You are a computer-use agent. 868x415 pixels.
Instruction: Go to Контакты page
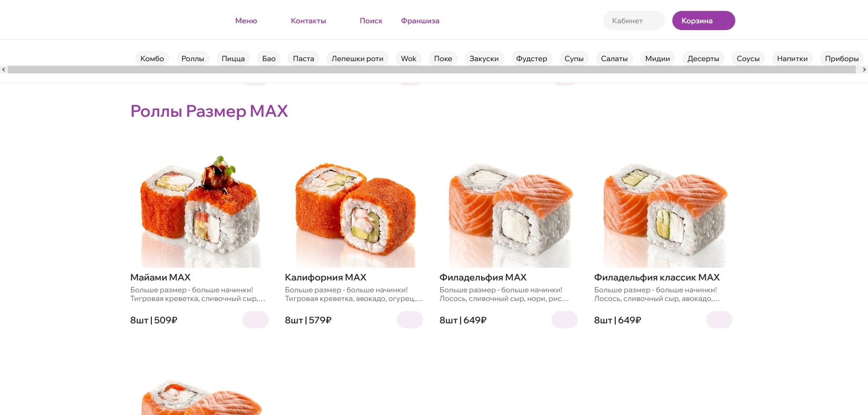(x=308, y=21)
